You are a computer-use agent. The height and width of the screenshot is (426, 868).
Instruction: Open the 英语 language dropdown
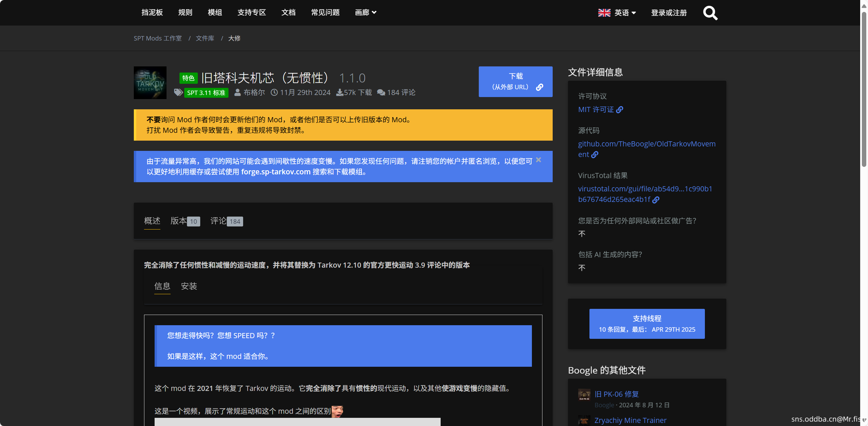[625, 13]
